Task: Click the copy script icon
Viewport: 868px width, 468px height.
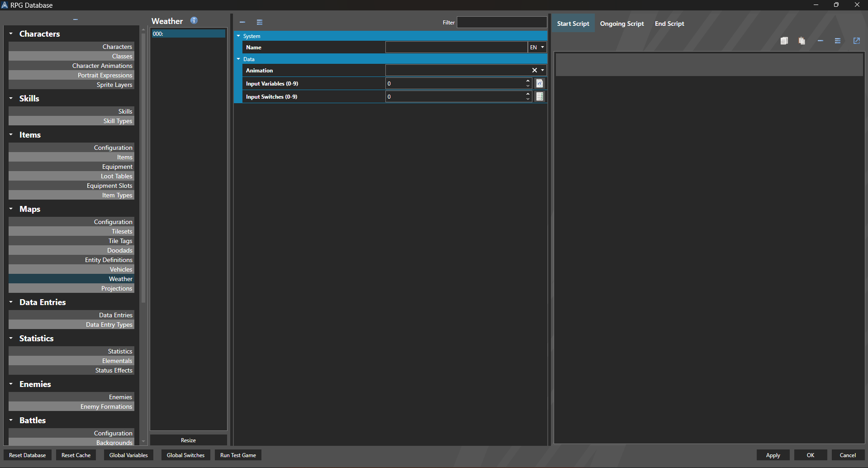Action: point(784,41)
